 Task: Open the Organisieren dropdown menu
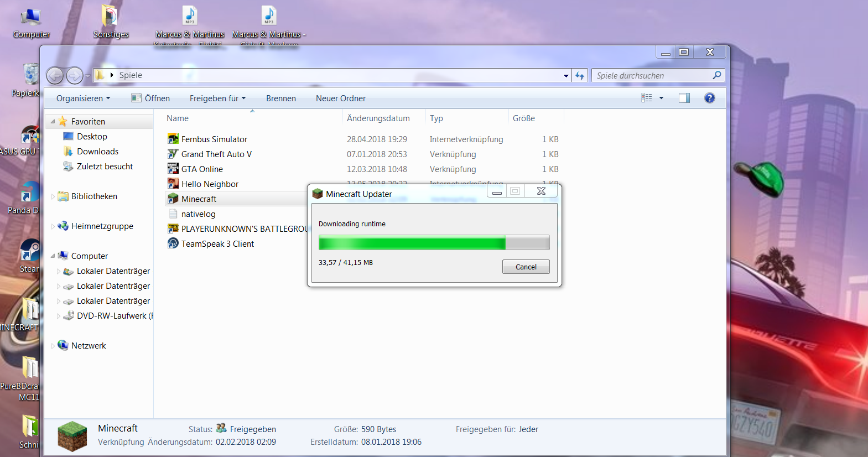83,98
